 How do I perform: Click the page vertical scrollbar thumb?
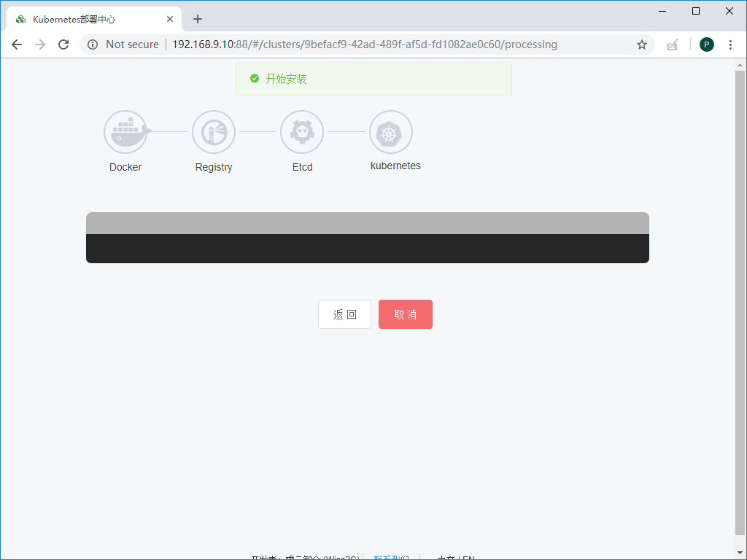point(740,301)
